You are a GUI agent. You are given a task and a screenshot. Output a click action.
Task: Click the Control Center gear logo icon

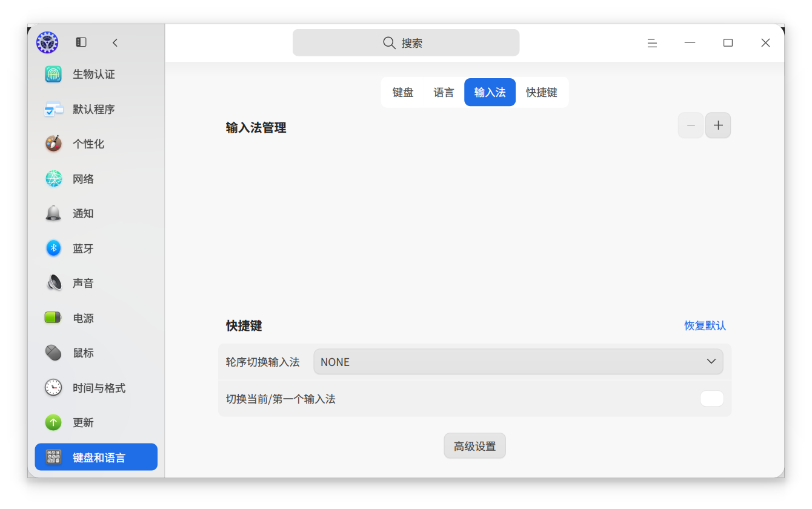(x=47, y=42)
